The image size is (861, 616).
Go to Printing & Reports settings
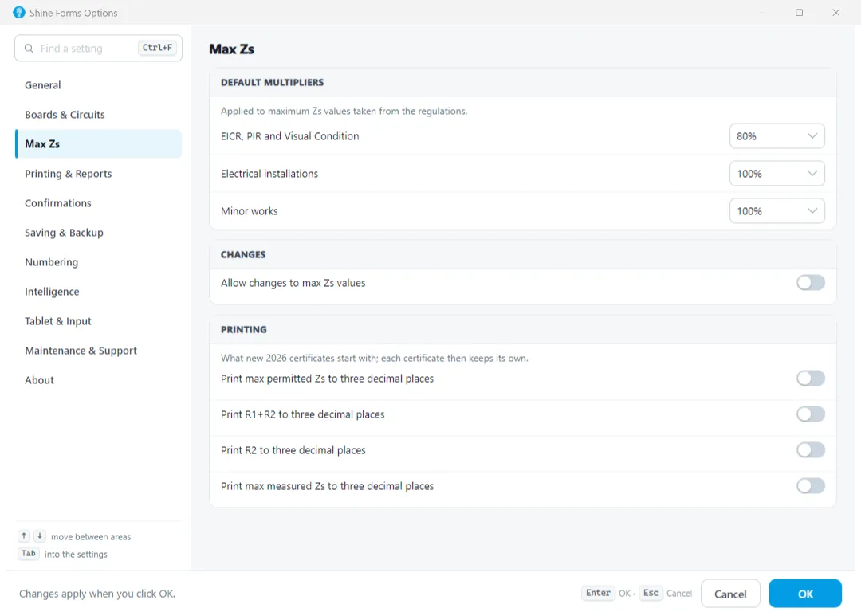point(98,174)
